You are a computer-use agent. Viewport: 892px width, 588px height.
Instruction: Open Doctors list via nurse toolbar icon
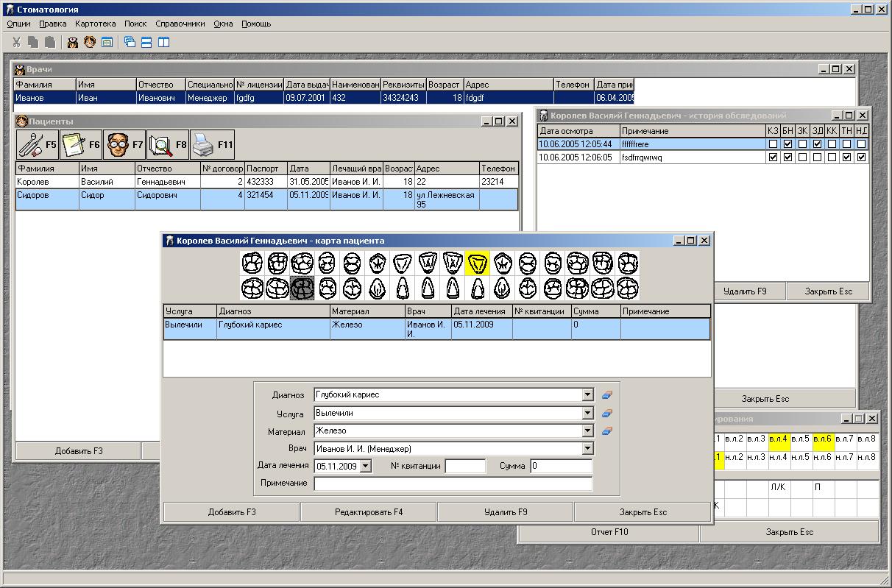[x=73, y=42]
